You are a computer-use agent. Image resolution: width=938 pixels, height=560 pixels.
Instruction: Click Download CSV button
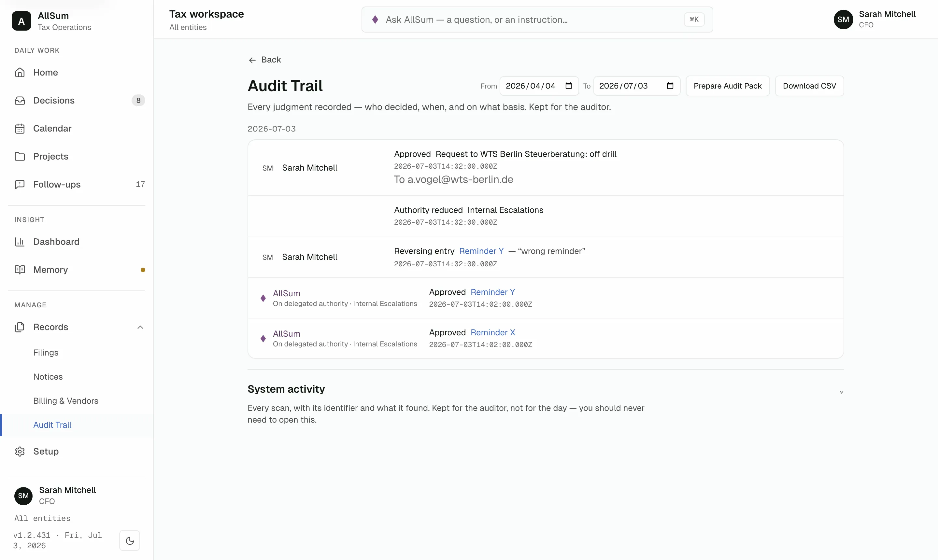[x=809, y=86]
